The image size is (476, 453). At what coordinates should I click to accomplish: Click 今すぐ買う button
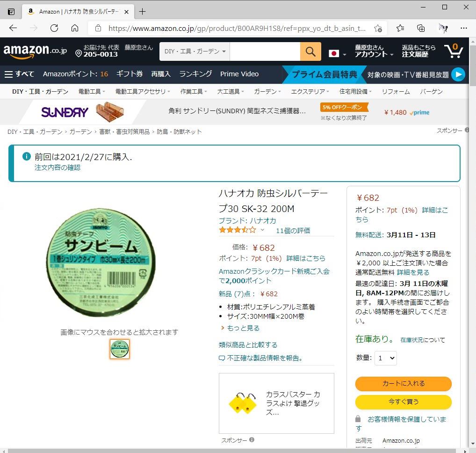click(x=403, y=402)
